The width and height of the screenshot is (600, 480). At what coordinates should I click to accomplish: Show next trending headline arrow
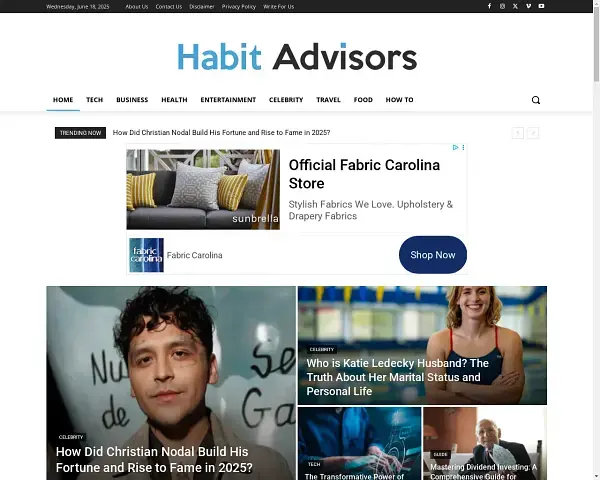click(533, 133)
